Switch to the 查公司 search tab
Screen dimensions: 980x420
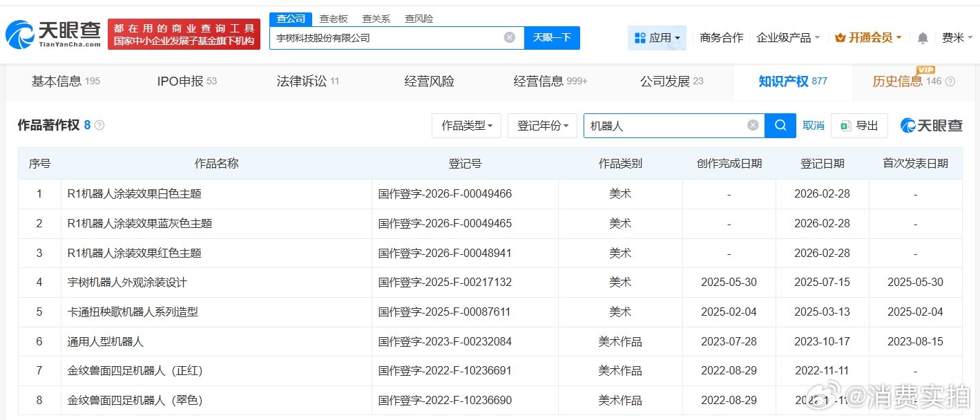[x=291, y=19]
